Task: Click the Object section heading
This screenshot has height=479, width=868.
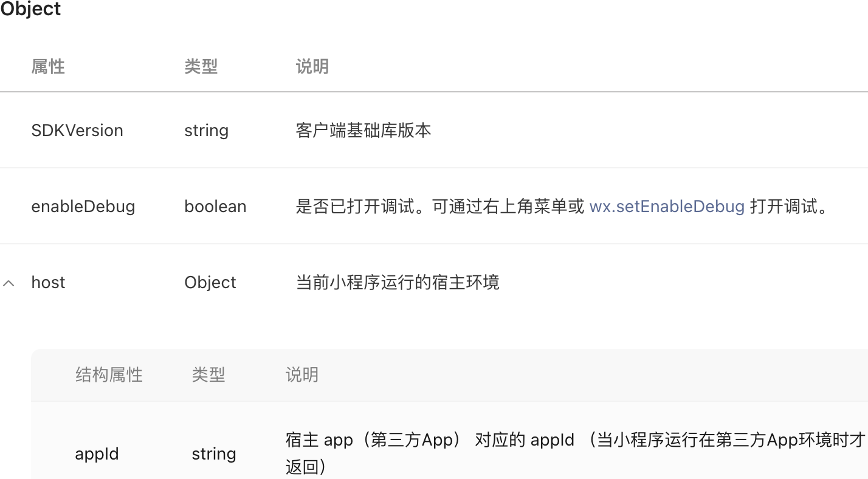Action: [30, 9]
